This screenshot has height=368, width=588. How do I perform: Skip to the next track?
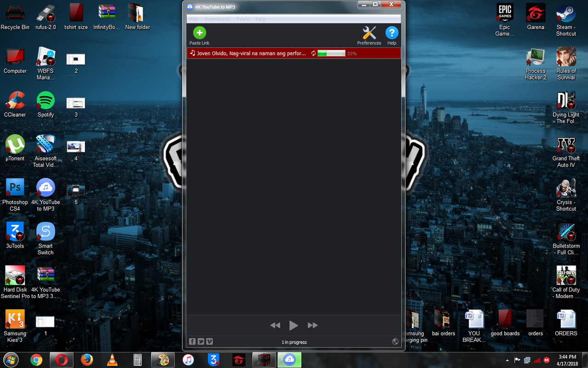(x=312, y=325)
